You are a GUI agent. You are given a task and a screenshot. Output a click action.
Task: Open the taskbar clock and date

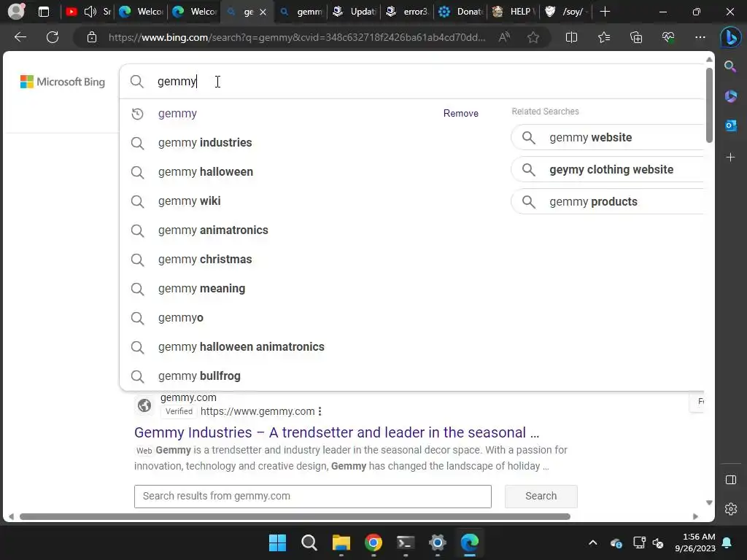click(x=695, y=542)
